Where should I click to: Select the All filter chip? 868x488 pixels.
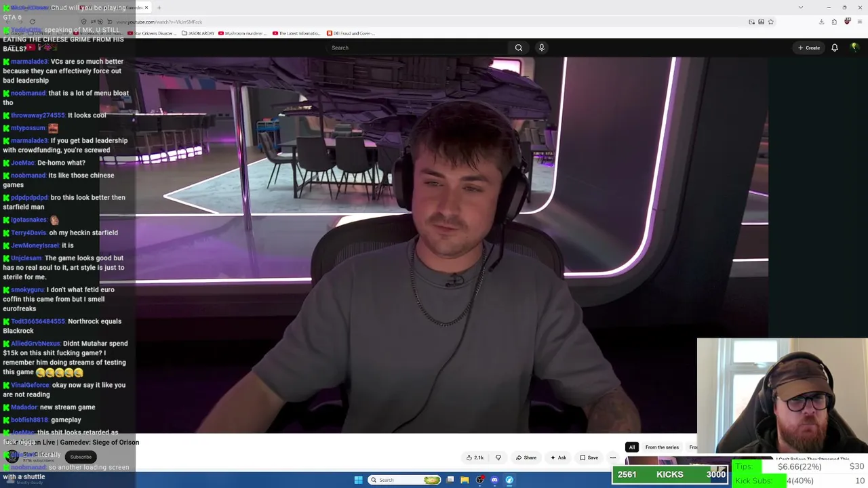pos(632,447)
